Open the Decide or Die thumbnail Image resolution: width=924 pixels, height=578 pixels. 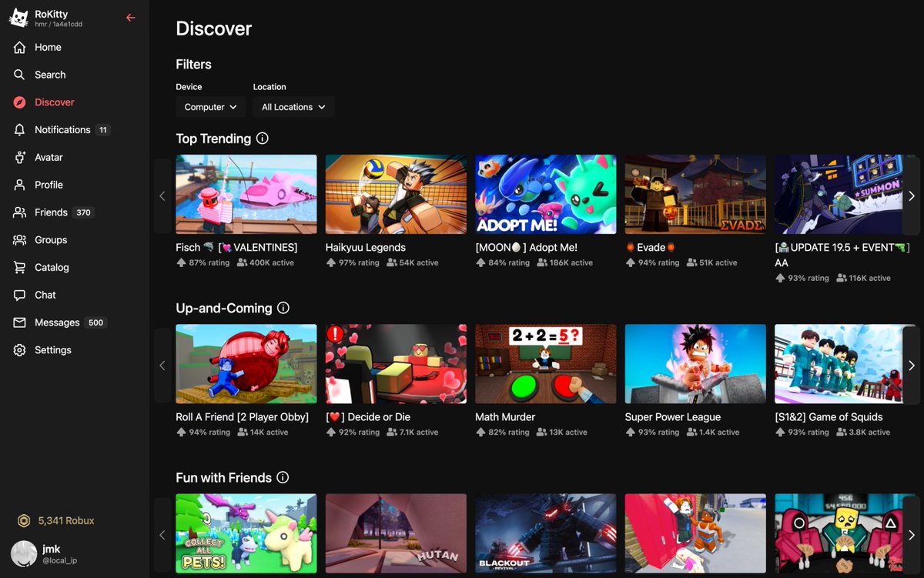click(x=396, y=364)
